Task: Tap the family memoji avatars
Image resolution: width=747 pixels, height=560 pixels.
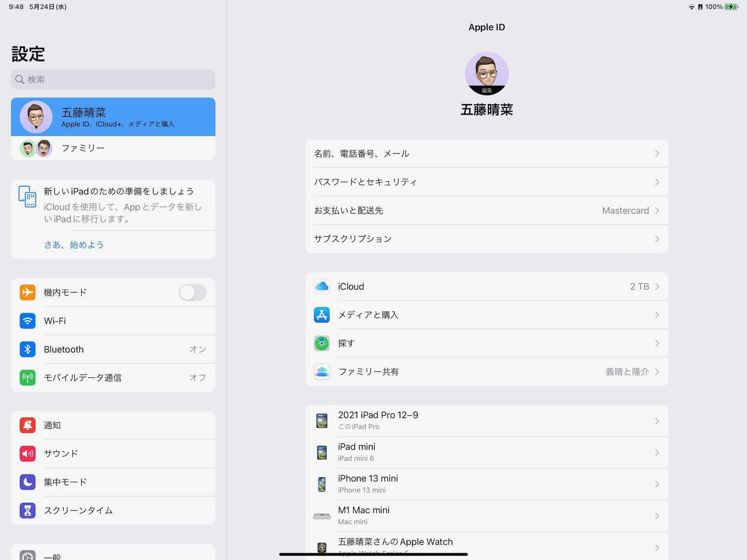Action: (36, 148)
